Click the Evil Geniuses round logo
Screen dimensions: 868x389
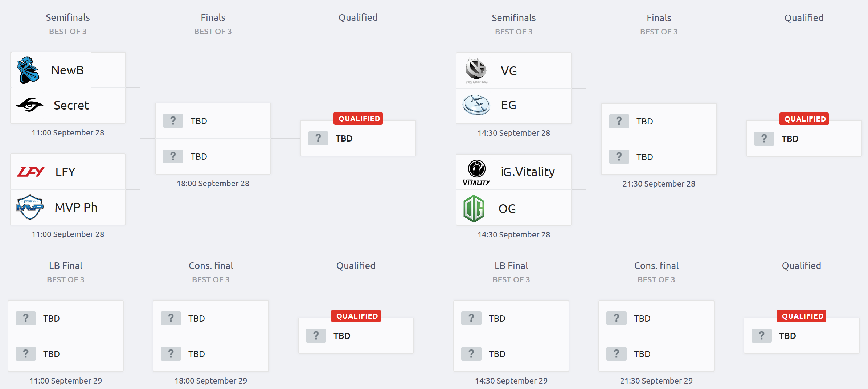click(x=476, y=105)
